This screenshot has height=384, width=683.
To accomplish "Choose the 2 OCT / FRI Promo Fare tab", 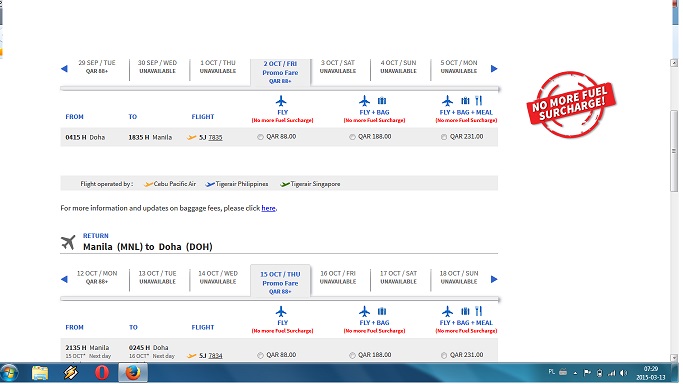I will [x=280, y=72].
